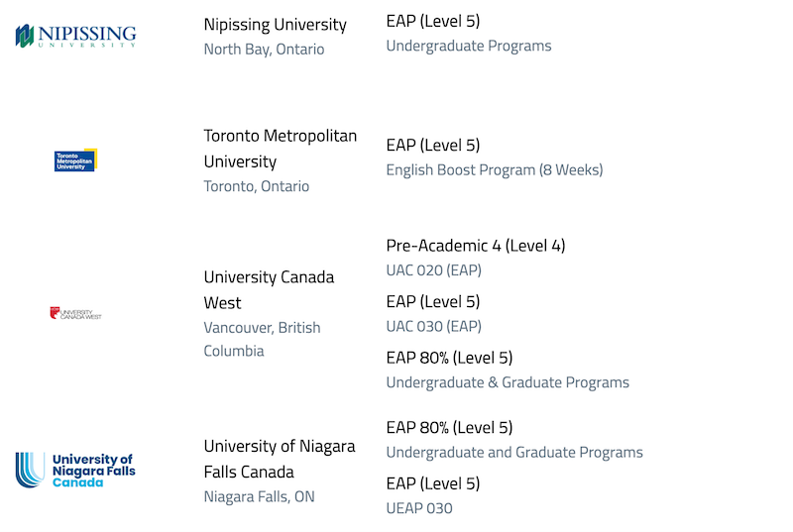Screen dimensions: 793x532
Task: Open the UAC 020 (EAP) link
Action: tap(434, 270)
